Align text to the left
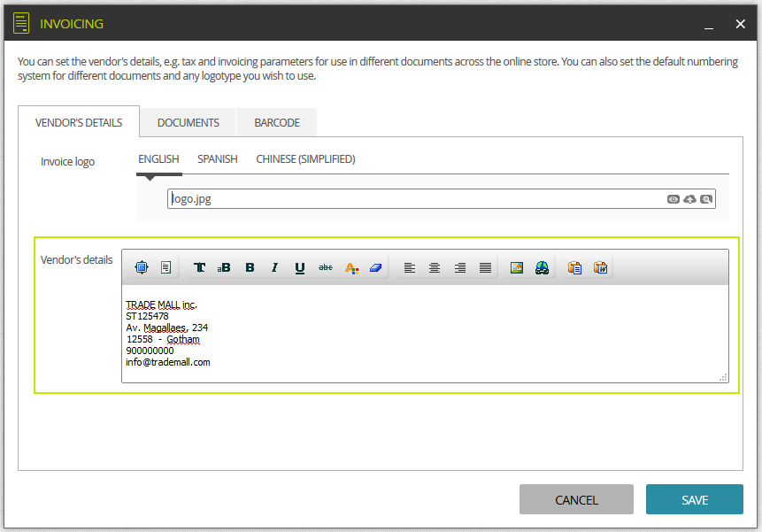 410,267
